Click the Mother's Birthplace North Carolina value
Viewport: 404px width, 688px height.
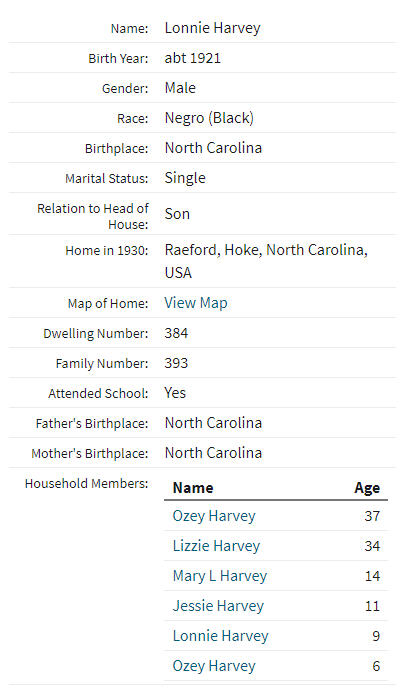[x=213, y=453]
